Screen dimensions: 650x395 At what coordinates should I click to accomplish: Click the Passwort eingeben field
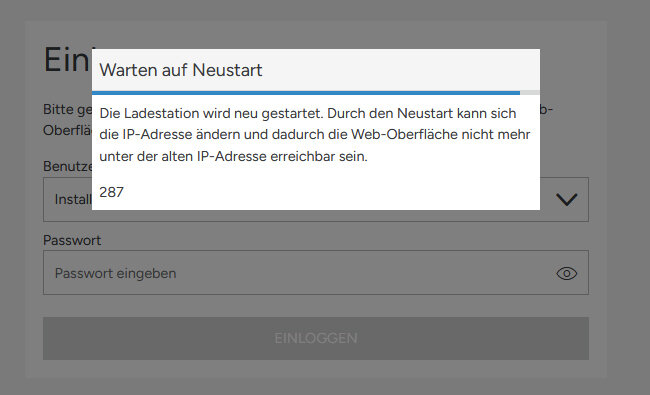[316, 273]
